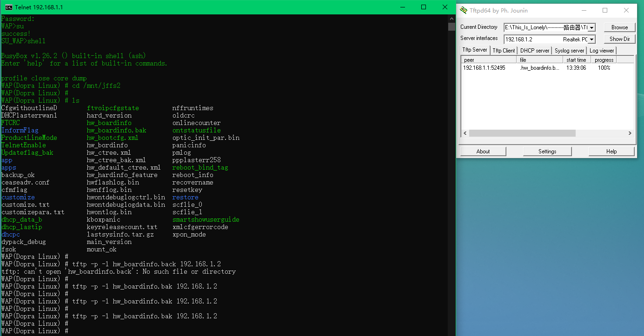Image resolution: width=644 pixels, height=336 pixels.
Task: Click the Show Dir button
Action: click(x=619, y=39)
